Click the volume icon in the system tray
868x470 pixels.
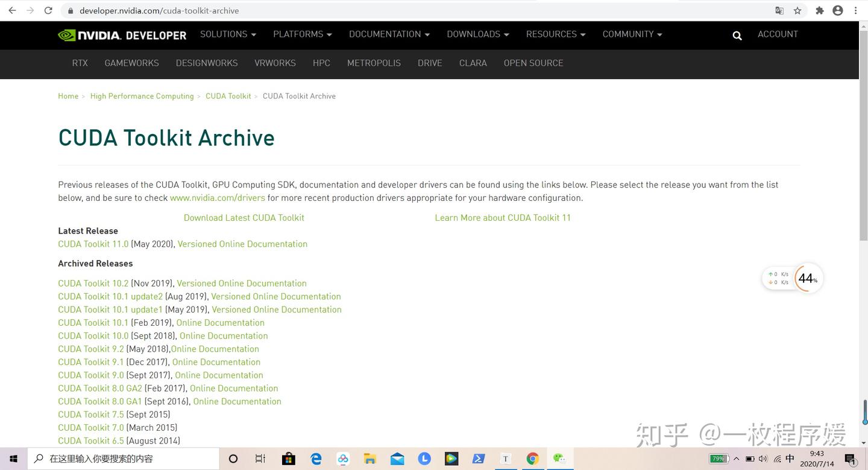pos(763,459)
